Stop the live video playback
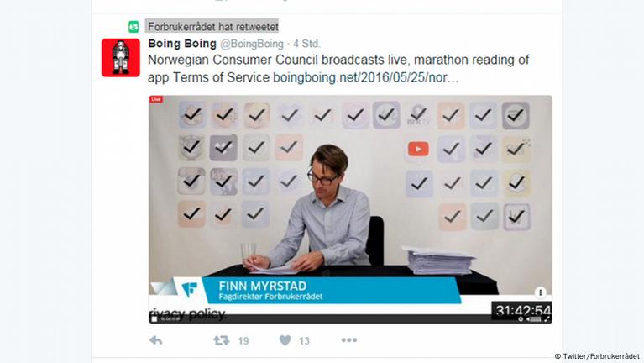 pos(154,319)
